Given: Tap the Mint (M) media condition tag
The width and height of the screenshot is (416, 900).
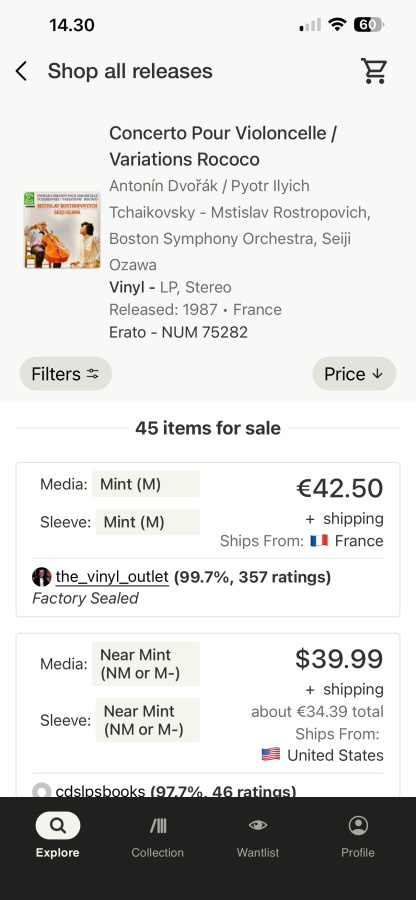Looking at the screenshot, I should point(147,484).
